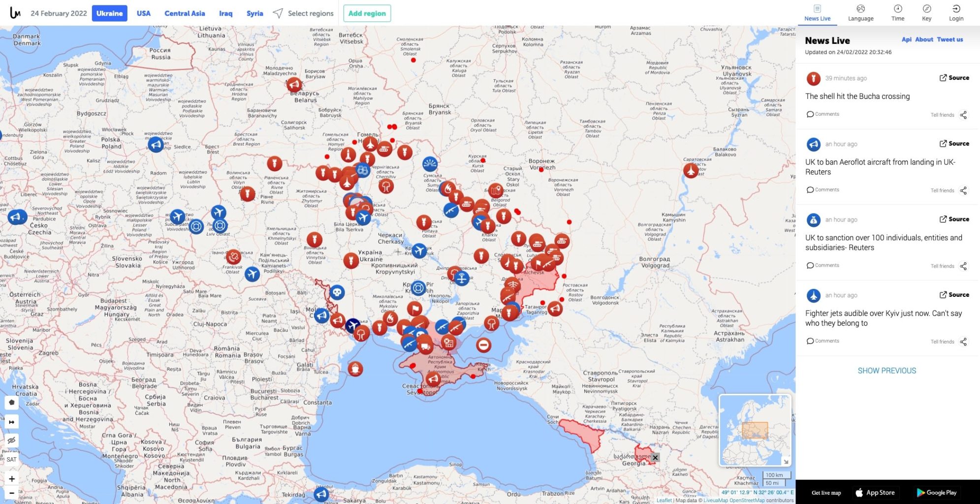This screenshot has height=504, width=980.
Task: Click the minimap overview thumbnail
Action: pyautogui.click(x=755, y=430)
